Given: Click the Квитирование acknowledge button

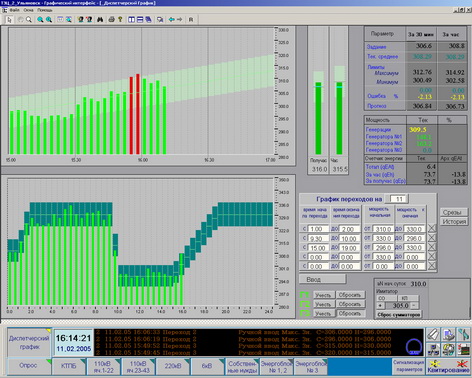Looking at the screenshot, I should coord(448,366).
